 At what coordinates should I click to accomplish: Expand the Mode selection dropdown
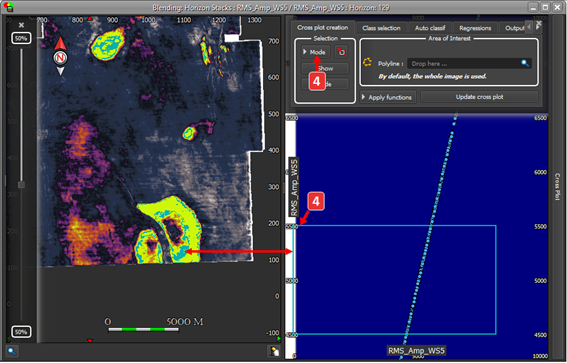pos(315,52)
